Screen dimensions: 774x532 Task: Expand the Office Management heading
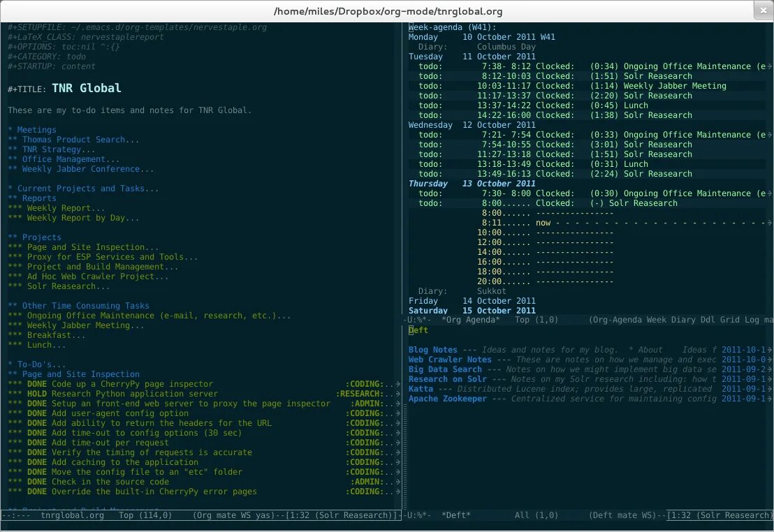pyautogui.click(x=64, y=159)
